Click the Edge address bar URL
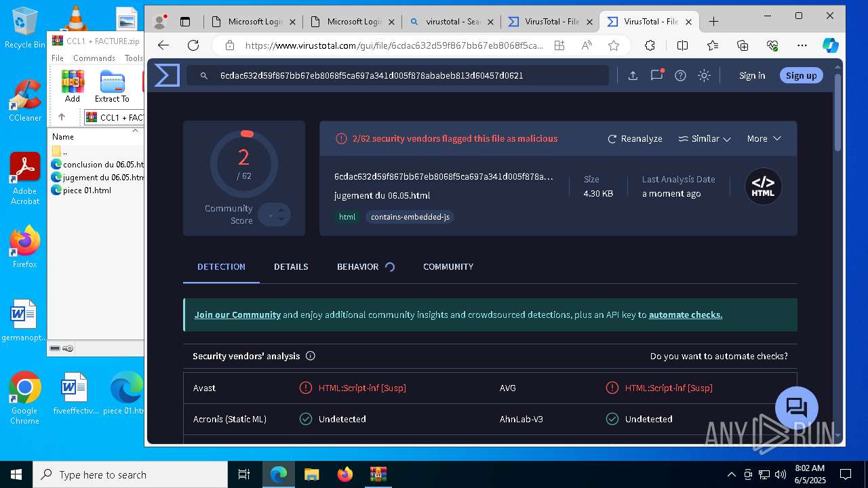The image size is (868, 488). [394, 45]
